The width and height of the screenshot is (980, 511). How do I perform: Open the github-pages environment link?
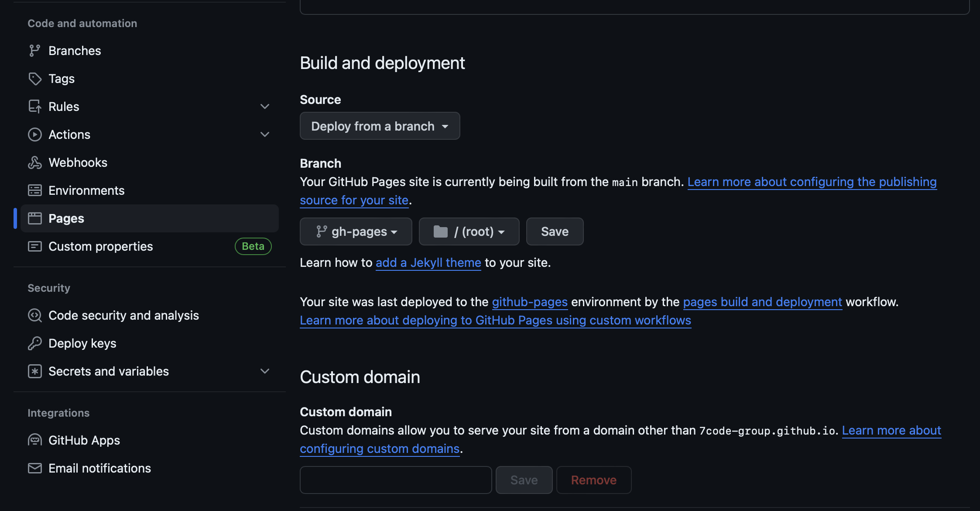pos(530,302)
